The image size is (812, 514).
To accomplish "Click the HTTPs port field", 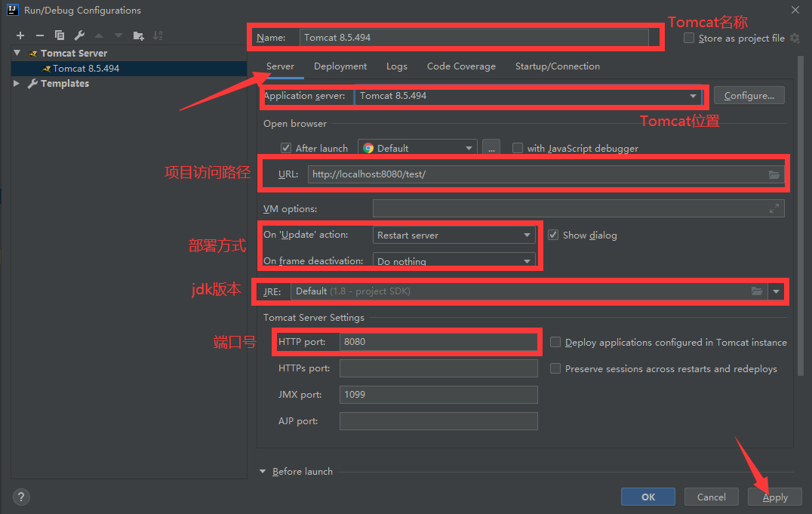I will 438,368.
